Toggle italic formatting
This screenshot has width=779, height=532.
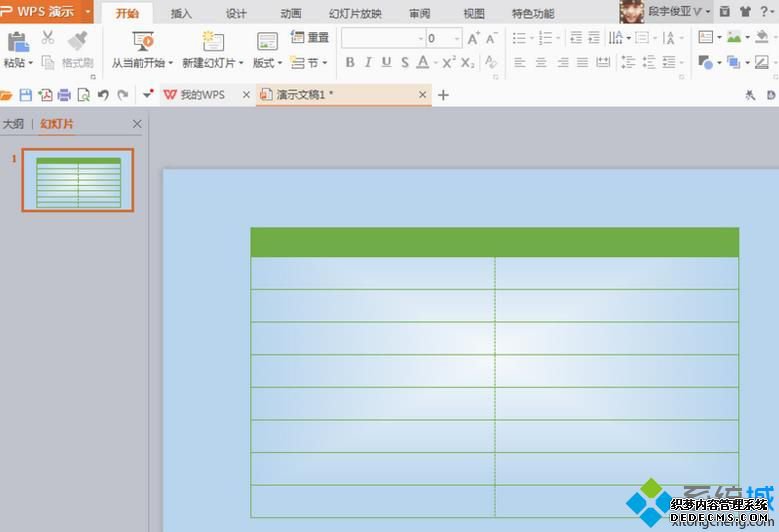tap(368, 62)
